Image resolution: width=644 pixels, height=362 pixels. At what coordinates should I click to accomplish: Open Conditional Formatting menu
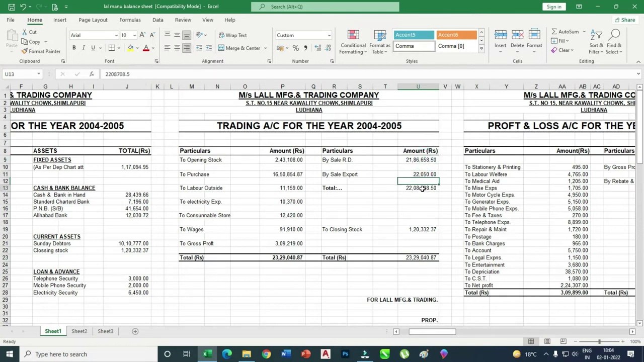[x=353, y=42]
